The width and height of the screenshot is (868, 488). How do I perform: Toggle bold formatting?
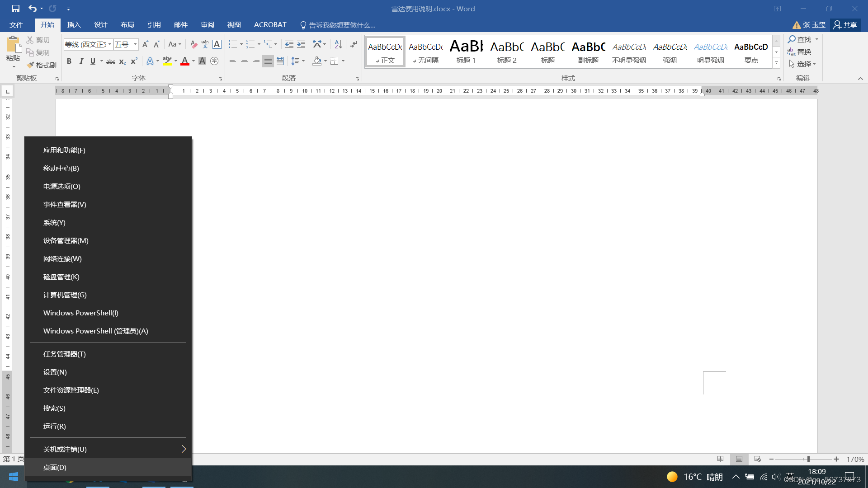click(69, 61)
